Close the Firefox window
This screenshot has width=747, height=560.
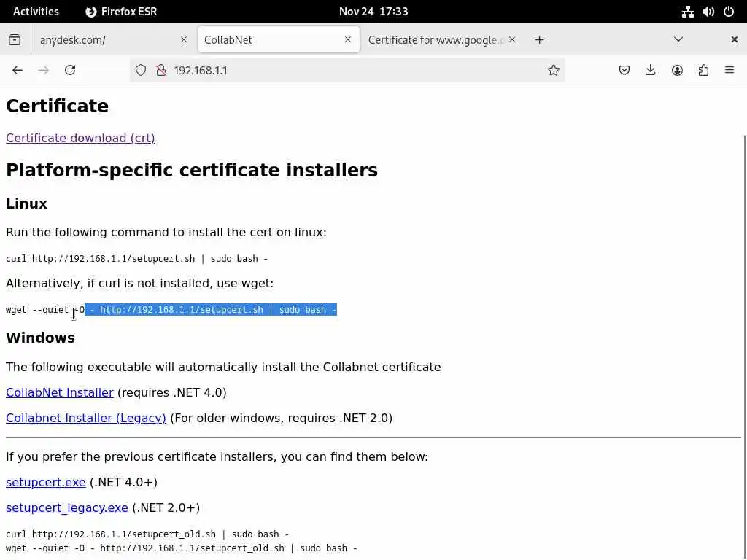coord(734,39)
